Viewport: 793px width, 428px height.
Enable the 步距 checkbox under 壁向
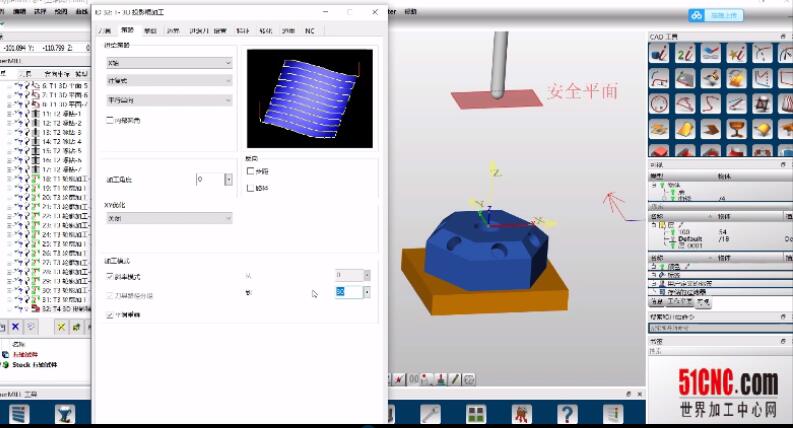pyautogui.click(x=251, y=171)
